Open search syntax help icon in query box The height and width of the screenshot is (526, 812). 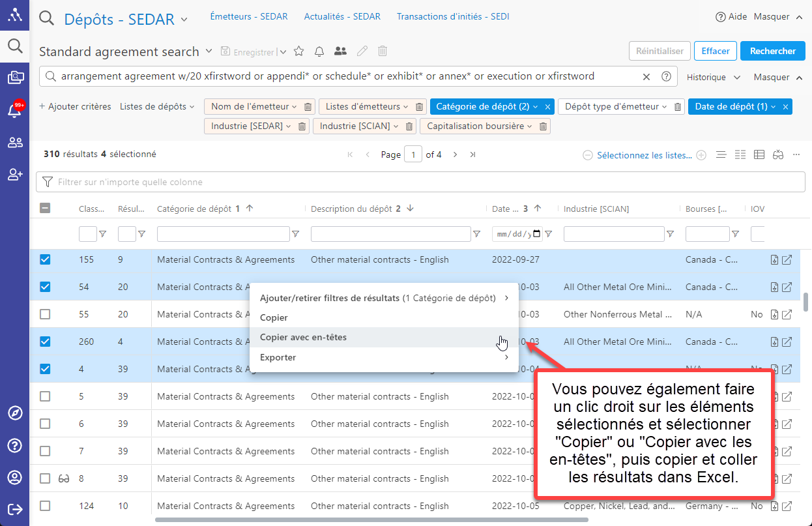coord(666,76)
